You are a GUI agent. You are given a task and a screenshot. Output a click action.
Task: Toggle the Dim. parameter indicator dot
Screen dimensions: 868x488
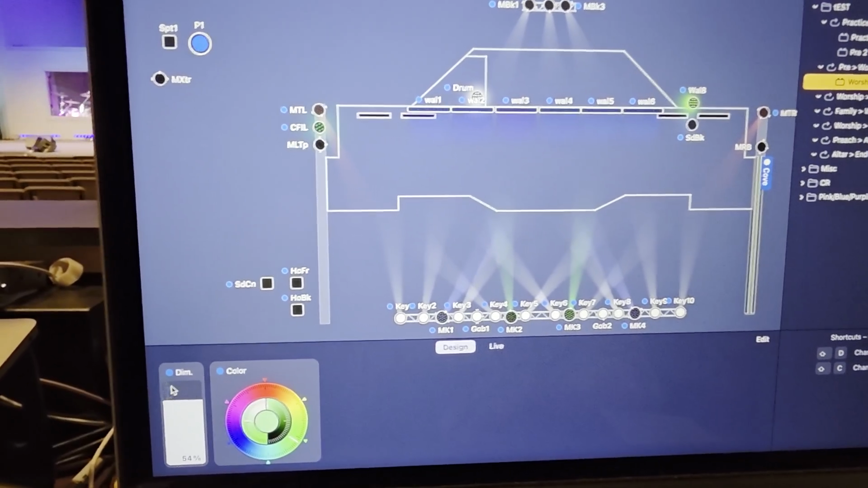[170, 372]
